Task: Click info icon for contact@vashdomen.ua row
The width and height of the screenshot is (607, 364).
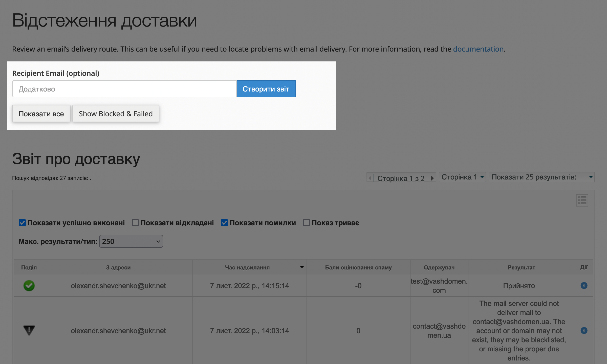Action: click(x=584, y=331)
